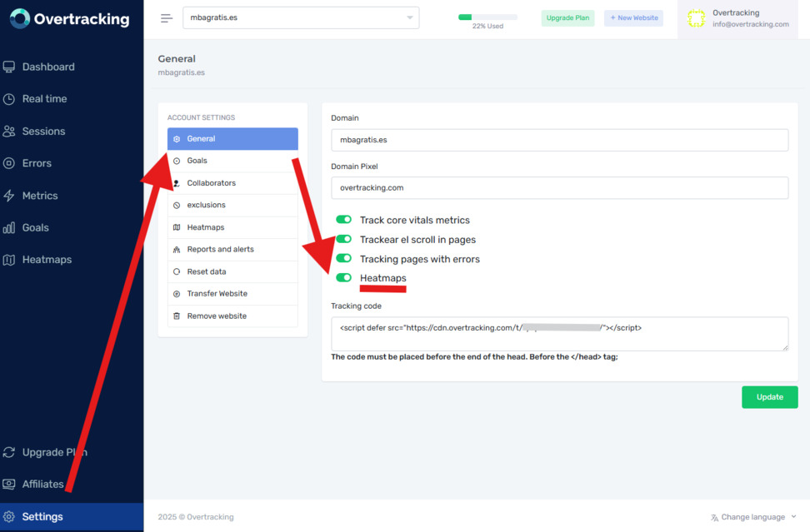
Task: Click the Domain Pixel input field
Action: point(559,188)
